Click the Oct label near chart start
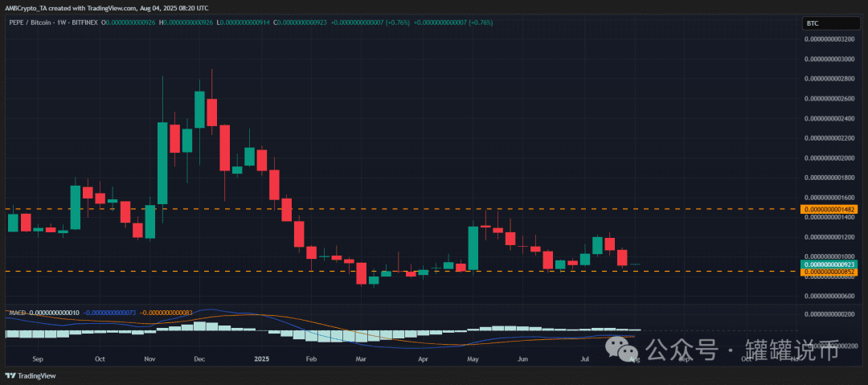Image resolution: width=868 pixels, height=385 pixels. tap(99, 358)
